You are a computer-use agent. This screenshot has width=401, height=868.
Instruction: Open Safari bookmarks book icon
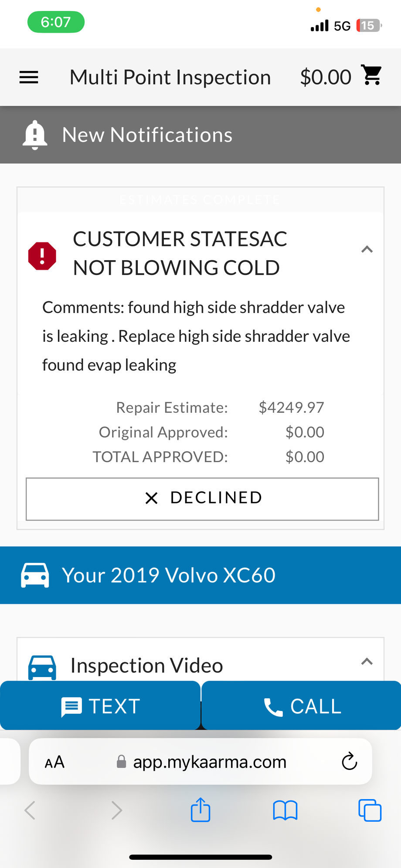tap(285, 810)
